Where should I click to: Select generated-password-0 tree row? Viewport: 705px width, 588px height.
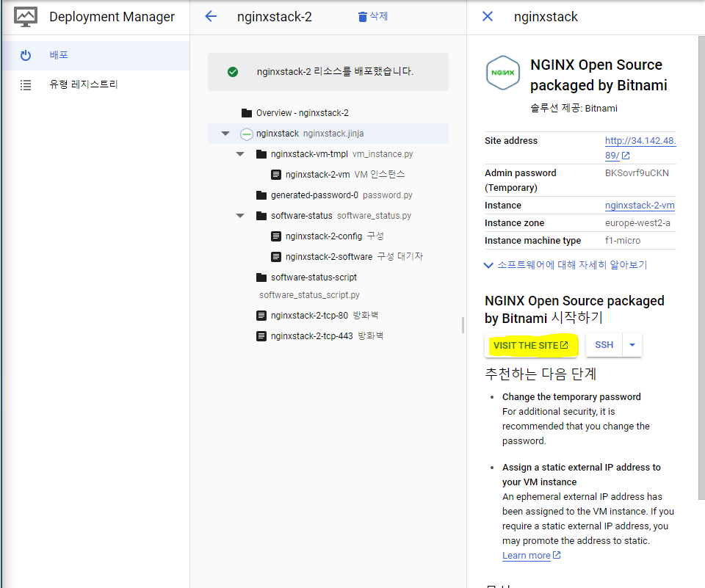[328, 195]
